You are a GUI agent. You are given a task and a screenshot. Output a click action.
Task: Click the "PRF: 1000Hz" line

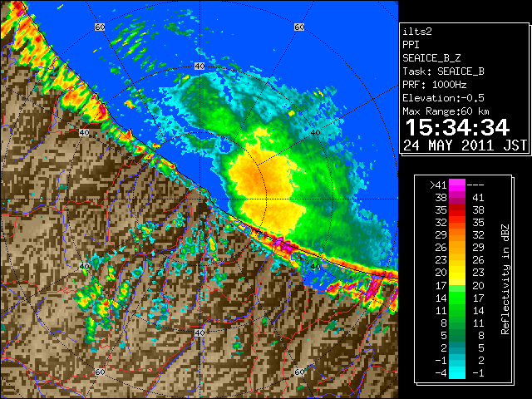(434, 85)
